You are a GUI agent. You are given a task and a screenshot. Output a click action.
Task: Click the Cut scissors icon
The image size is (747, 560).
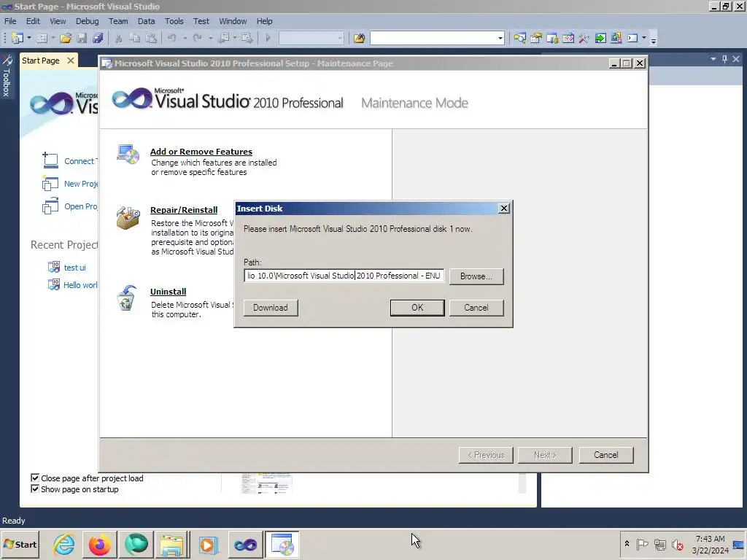coord(119,38)
